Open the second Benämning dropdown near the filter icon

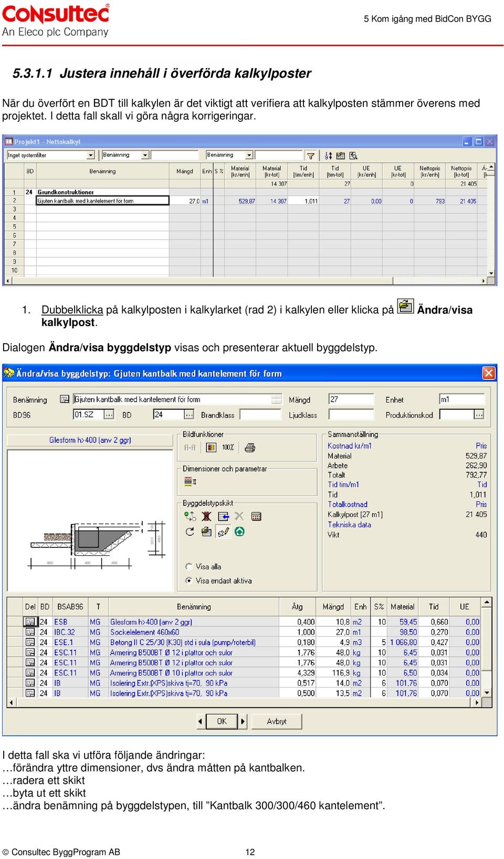249,155
